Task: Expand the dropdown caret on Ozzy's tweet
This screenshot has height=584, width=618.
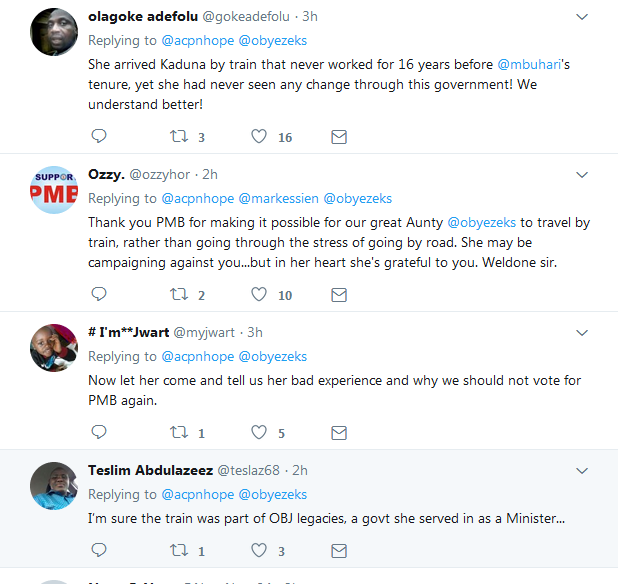Action: 583,175
